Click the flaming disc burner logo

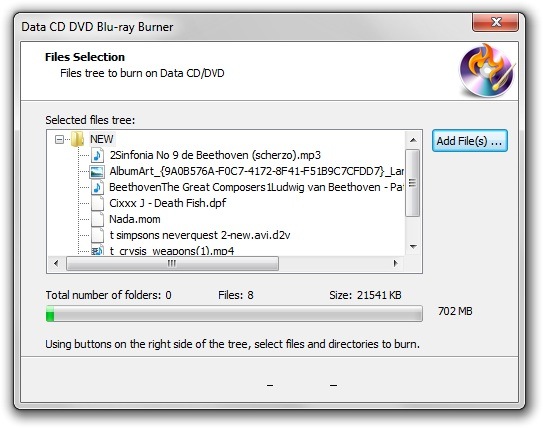pos(488,70)
